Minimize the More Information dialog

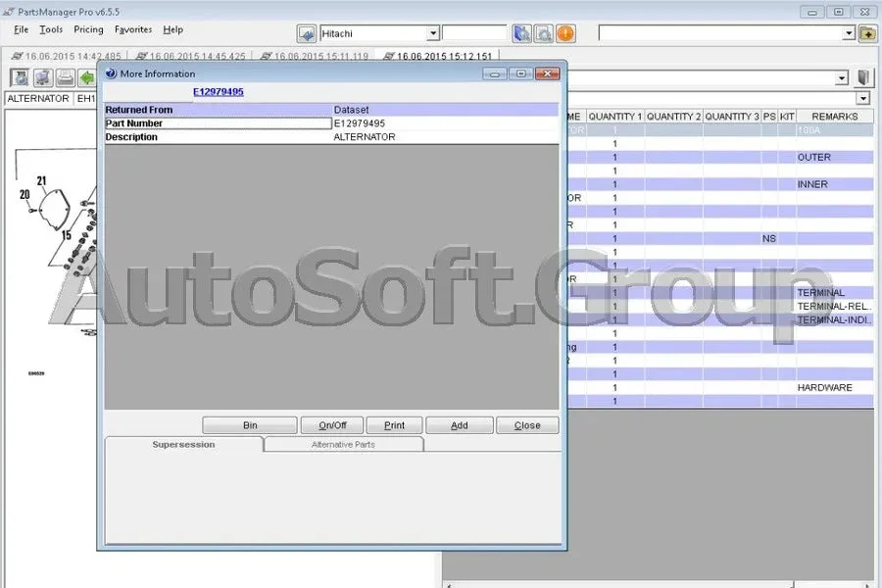pos(495,73)
